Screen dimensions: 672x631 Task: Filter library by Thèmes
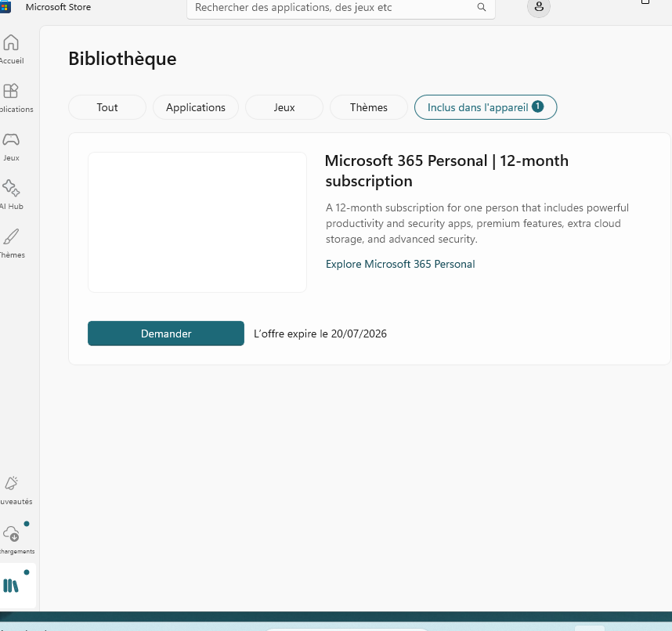click(x=369, y=107)
